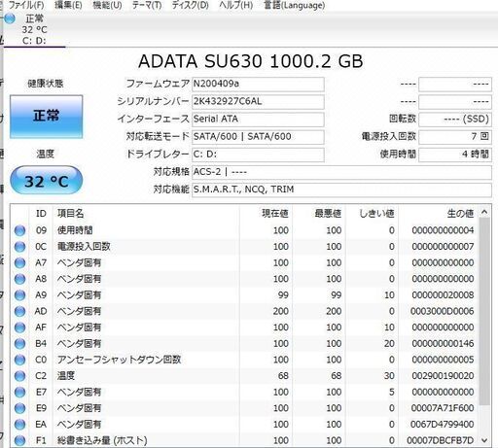Viewport: 498px width, 448px height.
Task: Open the ヘルプ(H) menu
Action: pos(235,5)
